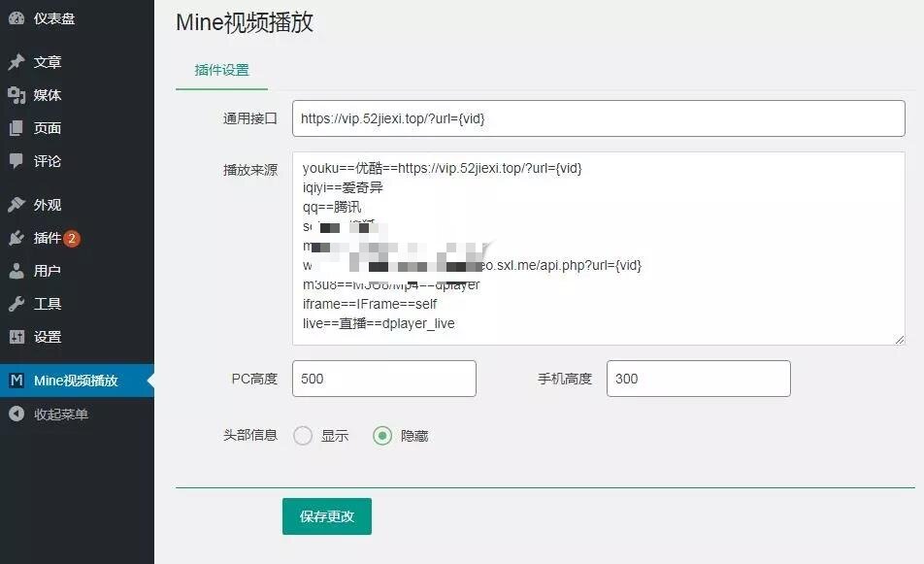
Task: Click the youku==优酷 line in textarea
Action: coord(442,168)
